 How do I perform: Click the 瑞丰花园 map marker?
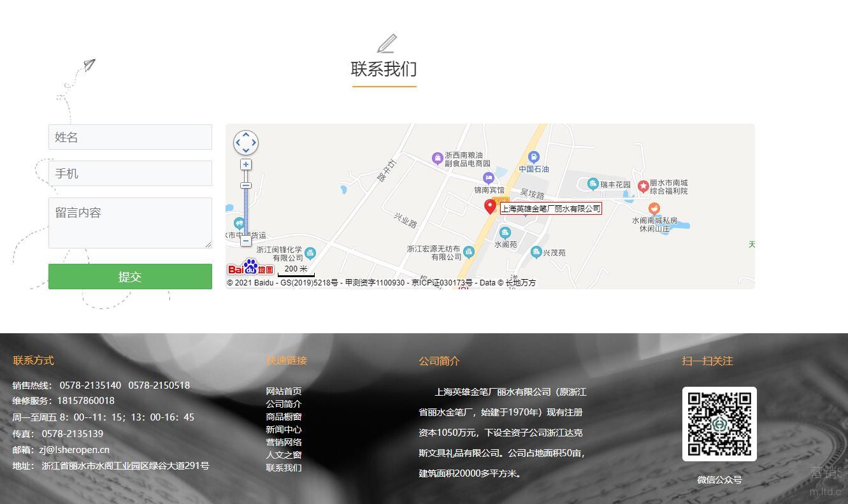[593, 184]
